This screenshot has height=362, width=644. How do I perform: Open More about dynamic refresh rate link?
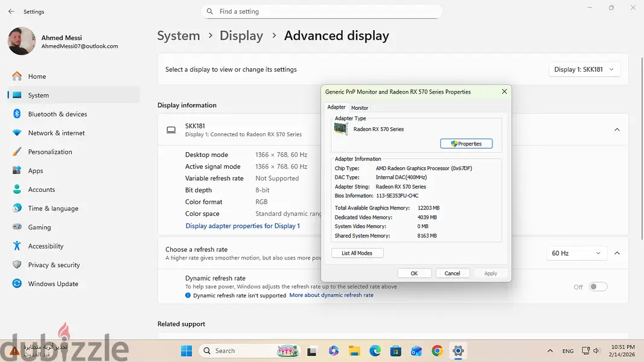click(x=331, y=295)
